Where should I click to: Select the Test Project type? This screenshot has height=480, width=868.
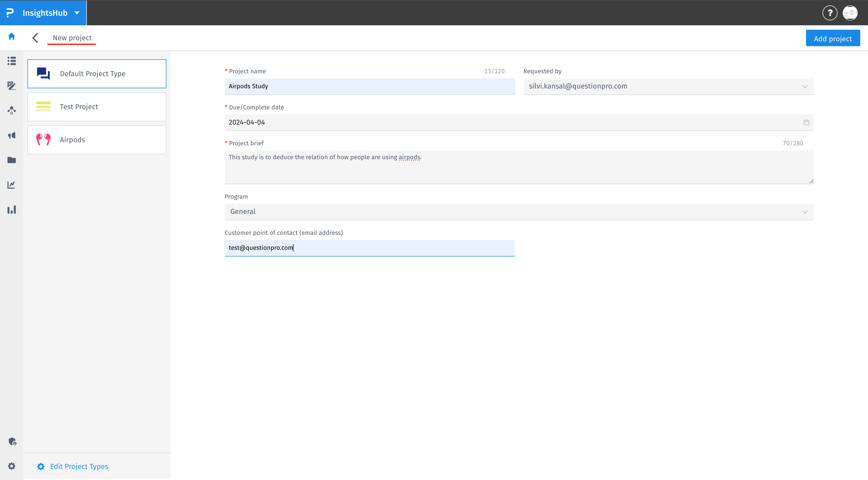[x=97, y=106]
